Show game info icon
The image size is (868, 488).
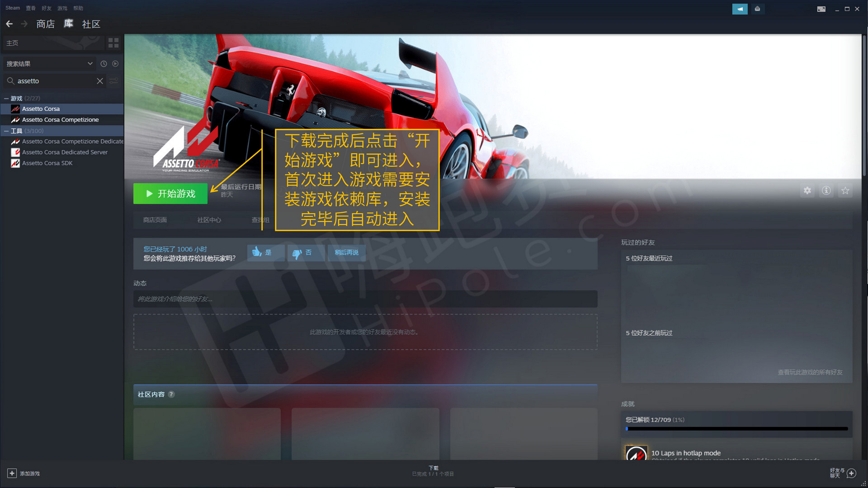click(x=826, y=191)
